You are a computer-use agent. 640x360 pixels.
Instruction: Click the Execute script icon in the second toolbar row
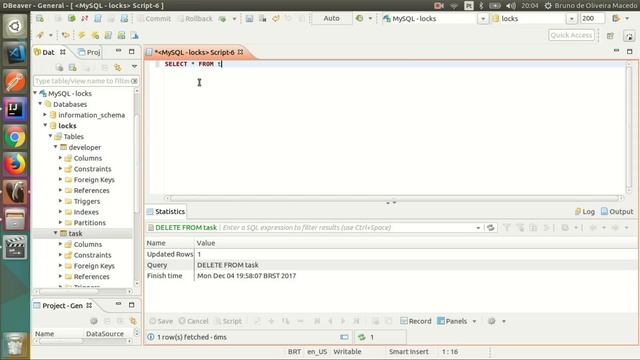108,36
